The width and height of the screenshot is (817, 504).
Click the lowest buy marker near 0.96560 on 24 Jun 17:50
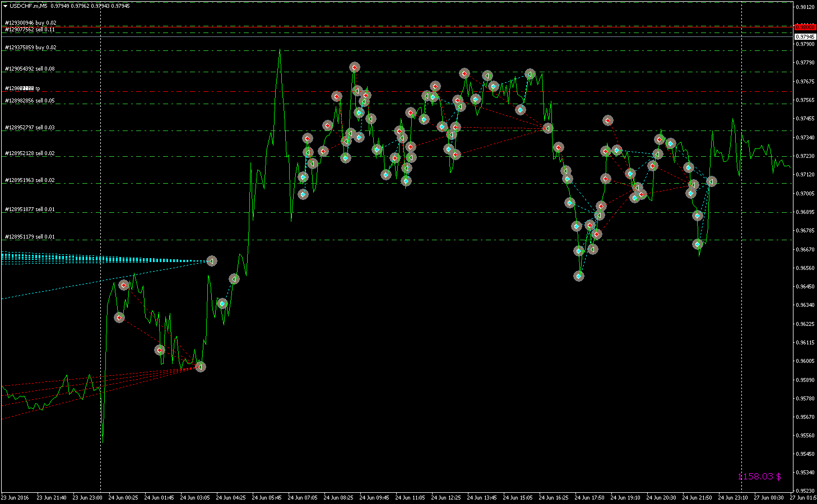pyautogui.click(x=579, y=276)
